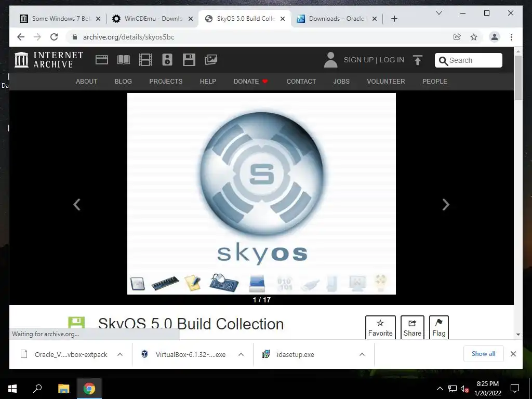Image resolution: width=532 pixels, height=399 pixels.
Task: Click the browser forward arrow
Action: pyautogui.click(x=37, y=37)
